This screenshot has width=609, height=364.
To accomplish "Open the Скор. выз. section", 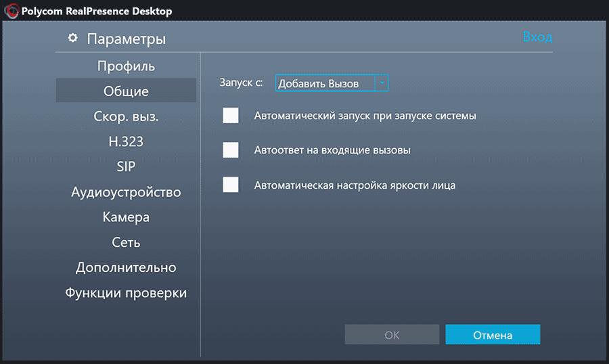I will (x=126, y=116).
